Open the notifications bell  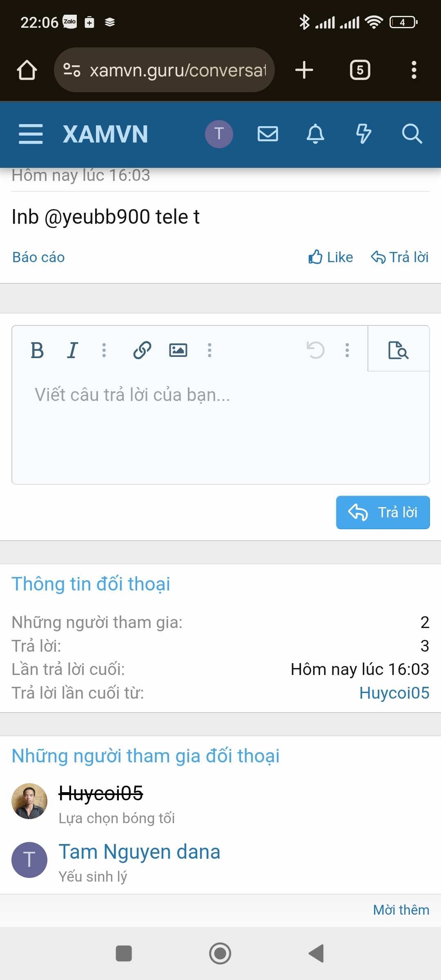point(316,134)
